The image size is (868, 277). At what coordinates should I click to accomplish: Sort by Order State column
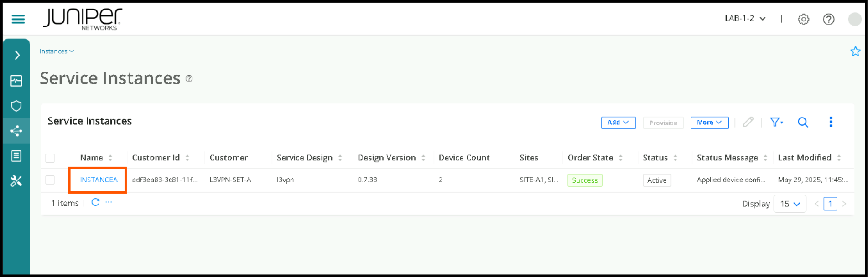click(620, 158)
